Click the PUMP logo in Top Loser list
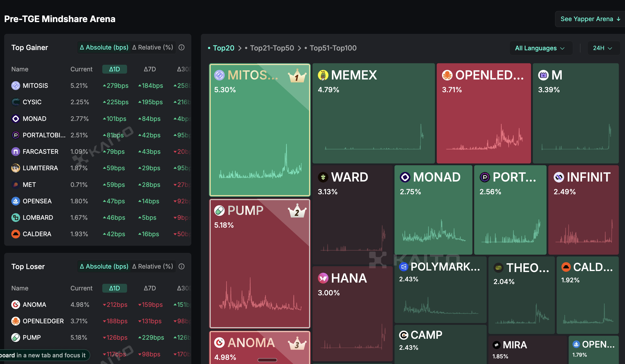625x364 pixels. [x=16, y=338]
